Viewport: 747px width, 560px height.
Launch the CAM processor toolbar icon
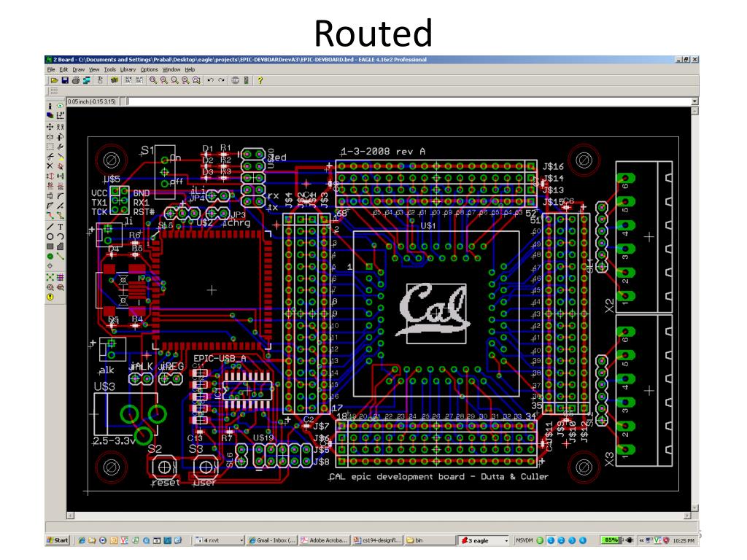coord(87,80)
